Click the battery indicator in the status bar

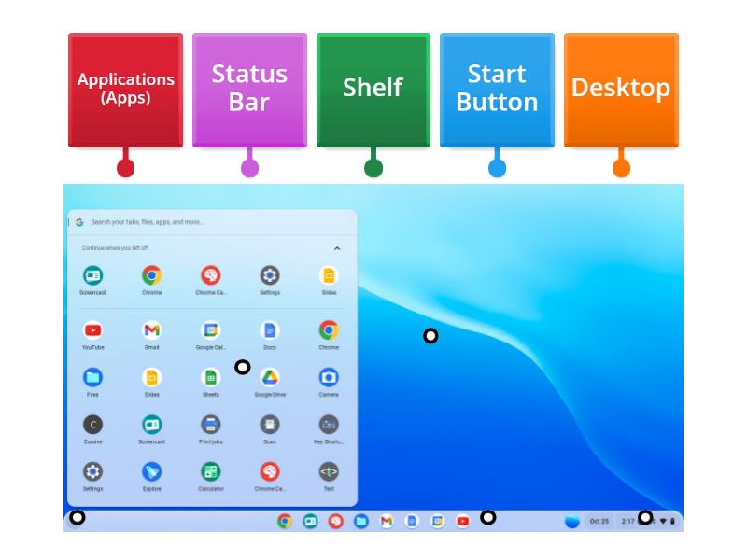tap(673, 520)
